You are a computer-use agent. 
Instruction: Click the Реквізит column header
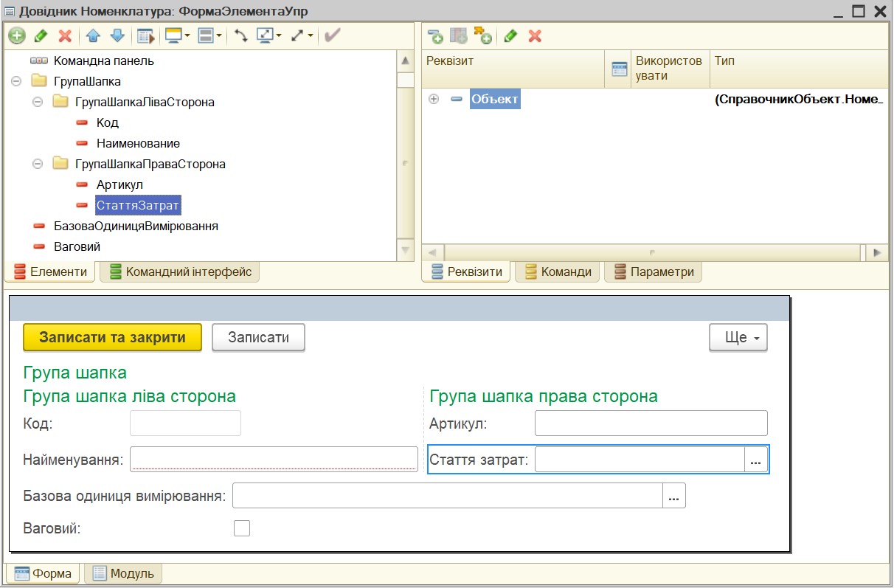[513, 69]
